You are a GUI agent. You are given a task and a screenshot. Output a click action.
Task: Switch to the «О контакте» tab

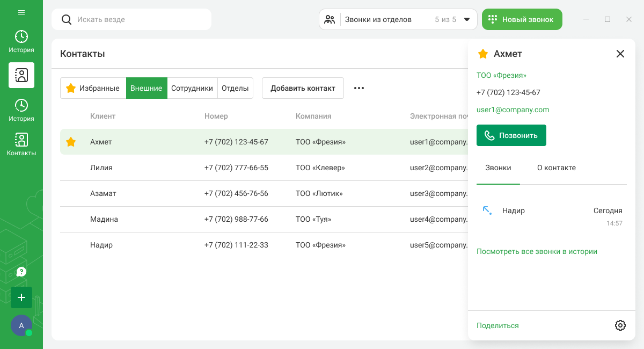[x=556, y=168]
